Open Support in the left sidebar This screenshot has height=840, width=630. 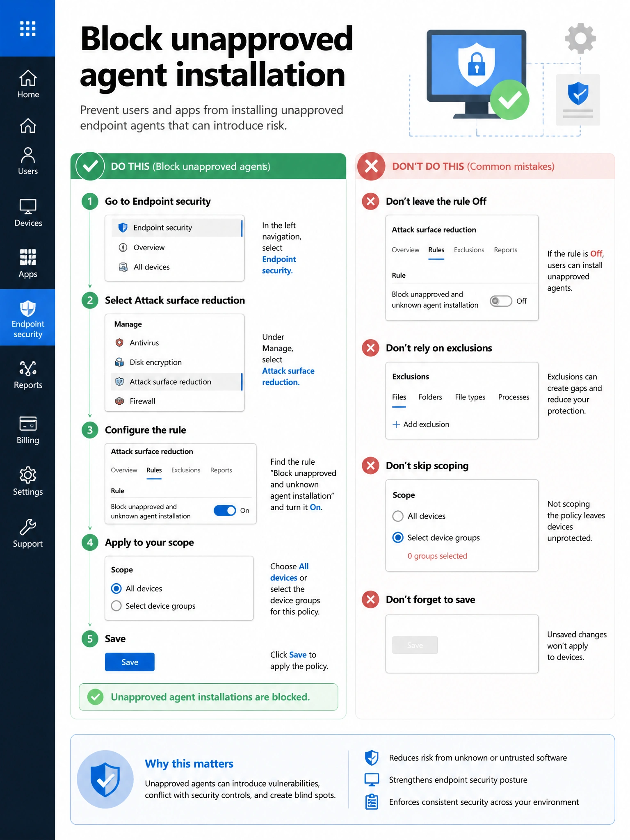(x=28, y=534)
